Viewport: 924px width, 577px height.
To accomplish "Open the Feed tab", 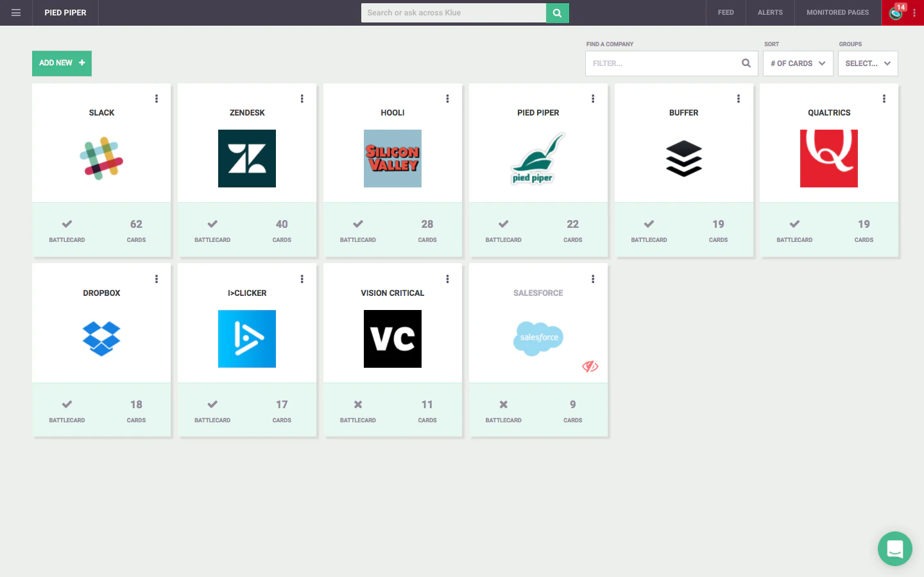I will tap(726, 13).
